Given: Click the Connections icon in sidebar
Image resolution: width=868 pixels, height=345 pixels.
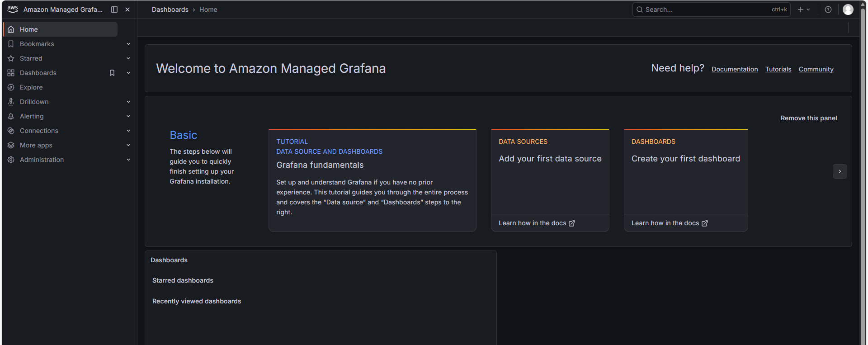Looking at the screenshot, I should (11, 131).
